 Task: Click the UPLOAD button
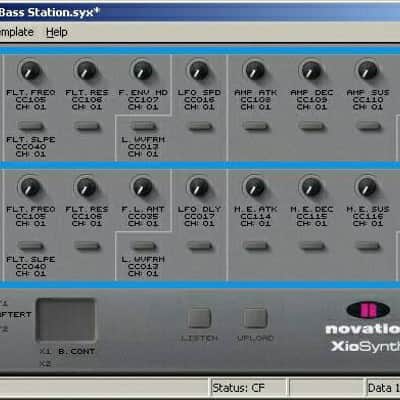pos(255,318)
